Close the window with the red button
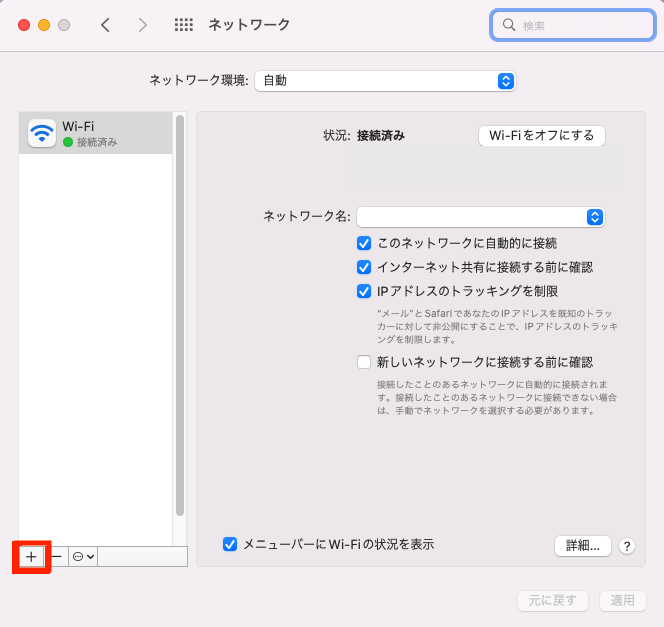664x627 pixels. point(24,25)
